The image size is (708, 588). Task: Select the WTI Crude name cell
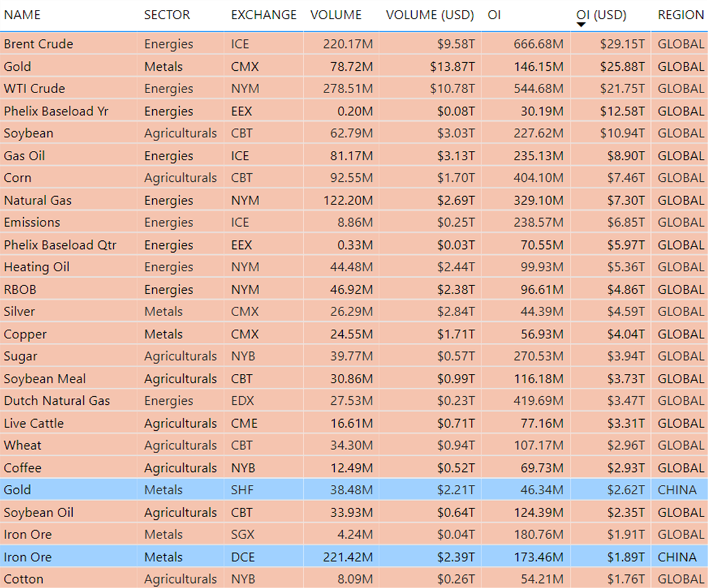tap(34, 88)
